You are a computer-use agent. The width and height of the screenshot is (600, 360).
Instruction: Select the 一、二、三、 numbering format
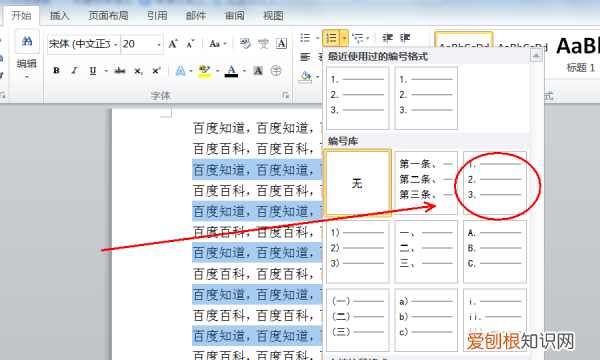426,251
